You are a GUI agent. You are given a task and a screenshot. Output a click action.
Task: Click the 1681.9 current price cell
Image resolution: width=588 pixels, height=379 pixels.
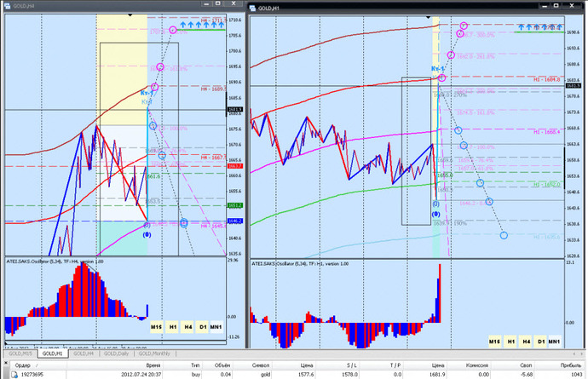(x=438, y=374)
